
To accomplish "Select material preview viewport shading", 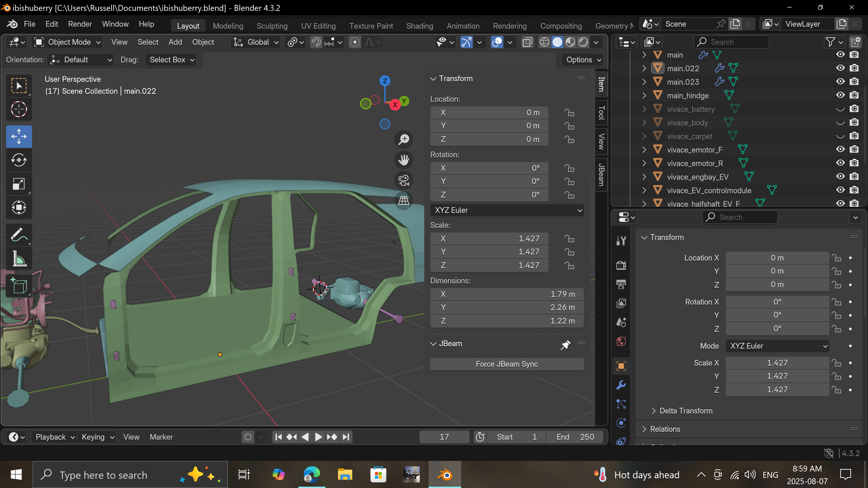I will coord(570,42).
